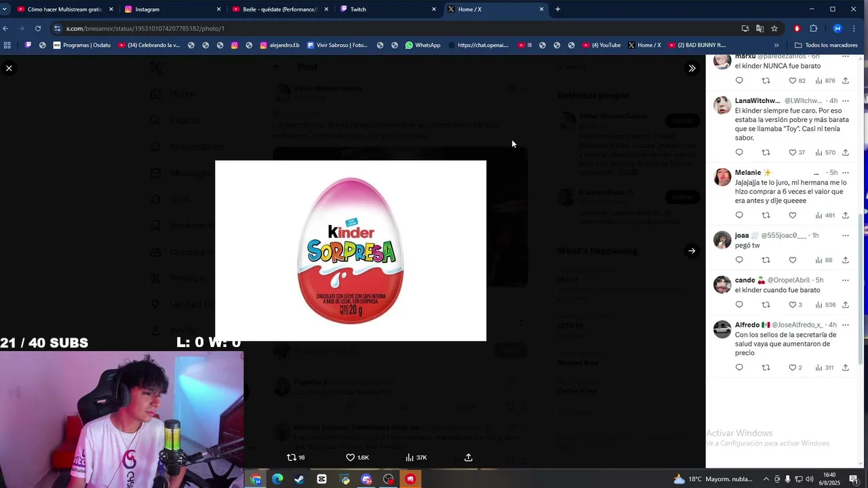Open cande's username @OropelAbril
Viewport: 868px width, 488px height.
(x=789, y=281)
